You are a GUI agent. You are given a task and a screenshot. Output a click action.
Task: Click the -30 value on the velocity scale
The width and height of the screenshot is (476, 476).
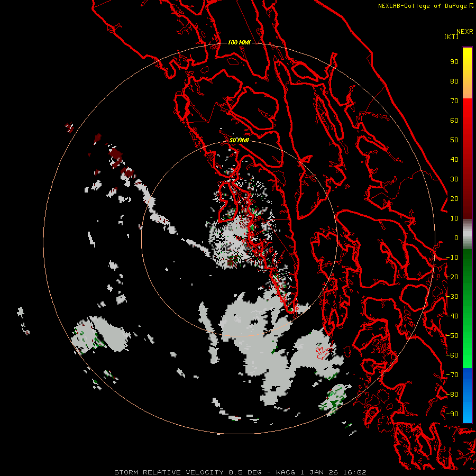(452, 297)
